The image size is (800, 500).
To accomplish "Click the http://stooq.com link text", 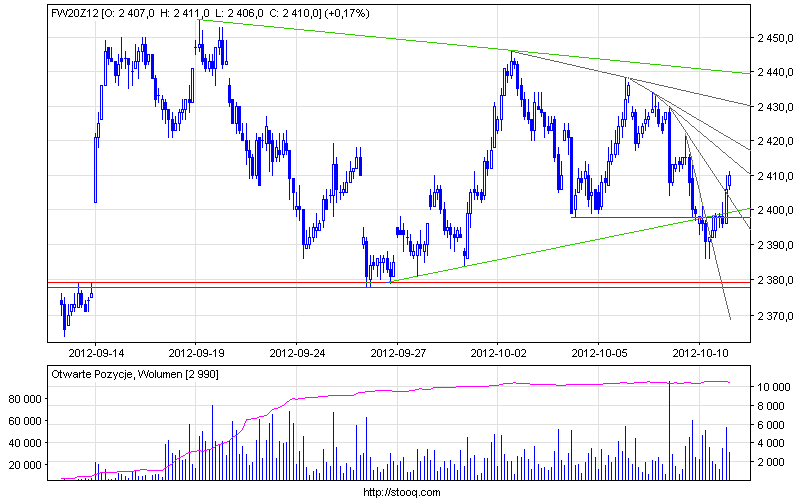I will pos(402,492).
